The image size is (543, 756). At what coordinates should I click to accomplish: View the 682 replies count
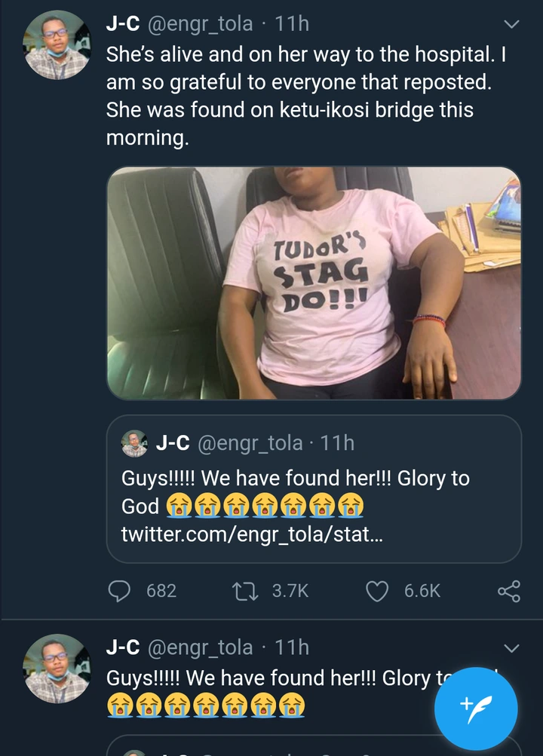click(x=161, y=590)
